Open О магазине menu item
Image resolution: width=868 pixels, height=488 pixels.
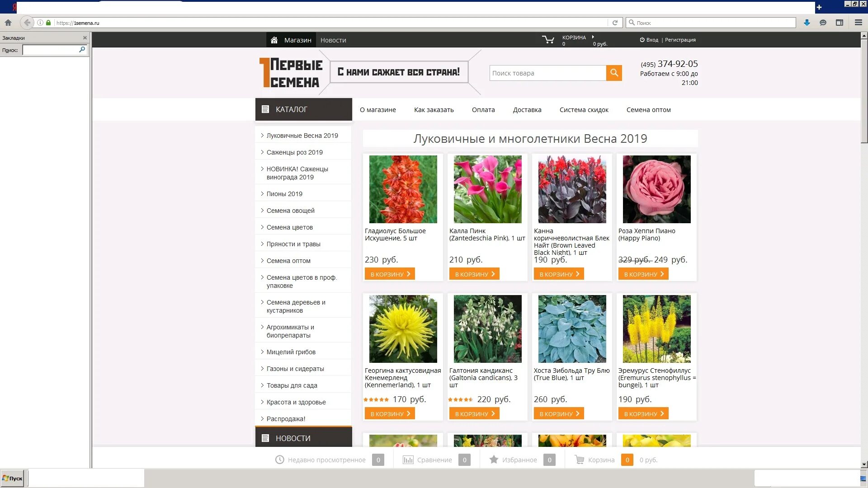point(378,110)
